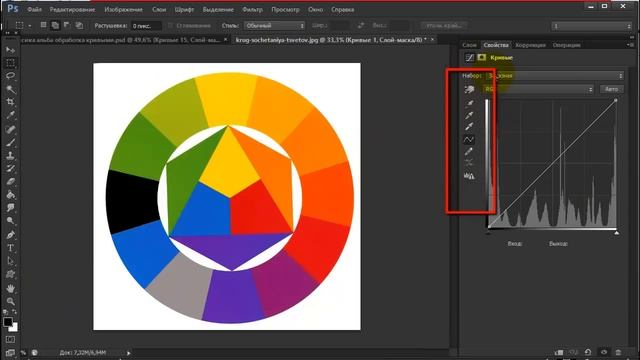Click the white point slider under histogram

click(616, 233)
